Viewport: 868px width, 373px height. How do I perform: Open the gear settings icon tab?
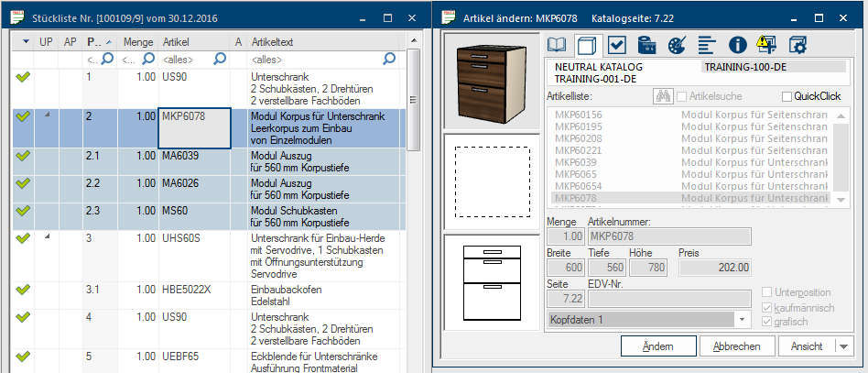tap(797, 45)
